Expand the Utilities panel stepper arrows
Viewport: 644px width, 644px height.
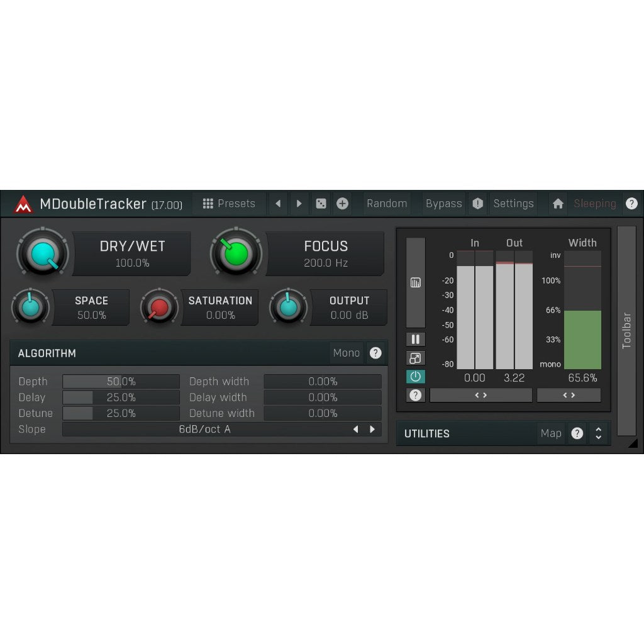(598, 433)
